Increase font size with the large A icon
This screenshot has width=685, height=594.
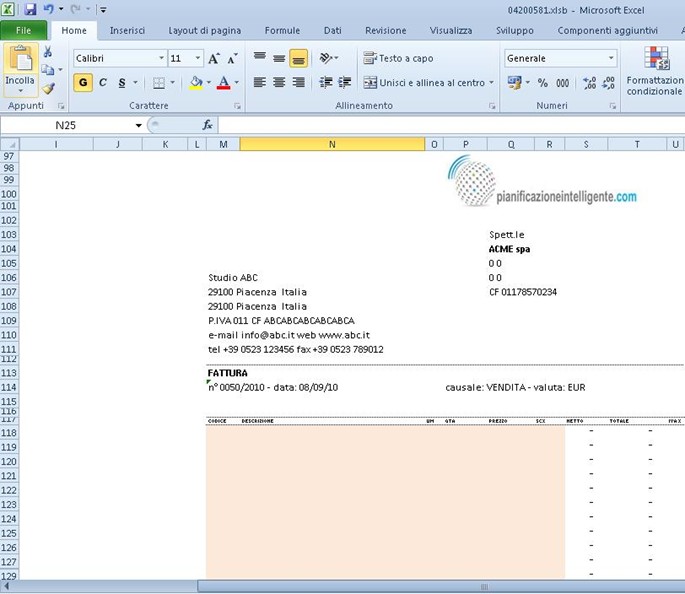pos(214,59)
